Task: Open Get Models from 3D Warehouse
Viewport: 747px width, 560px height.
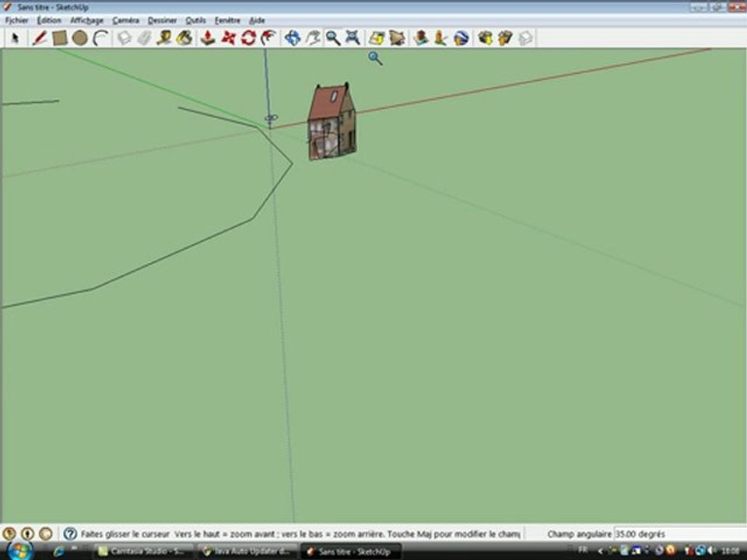Action: tap(485, 37)
